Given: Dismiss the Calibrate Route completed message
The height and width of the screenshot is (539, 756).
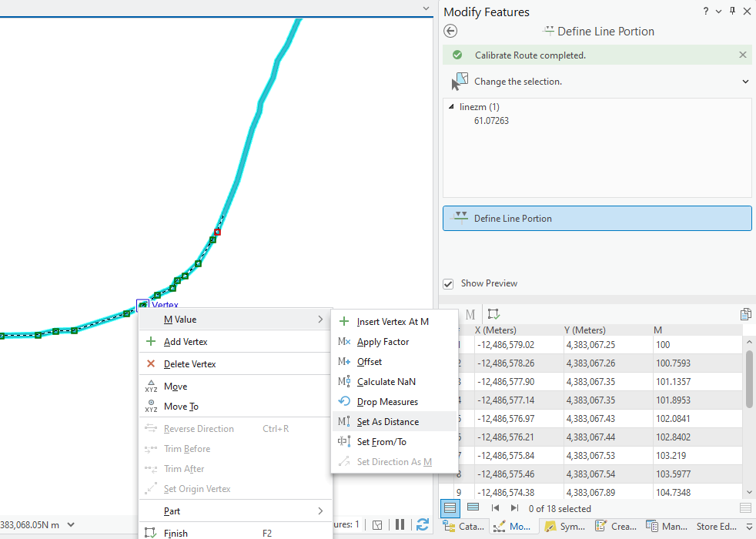Looking at the screenshot, I should [742, 54].
